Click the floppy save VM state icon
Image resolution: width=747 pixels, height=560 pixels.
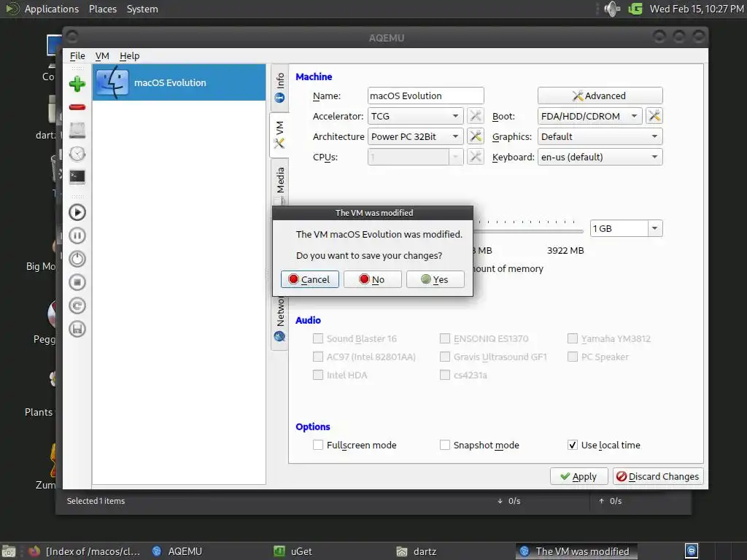[x=77, y=329]
